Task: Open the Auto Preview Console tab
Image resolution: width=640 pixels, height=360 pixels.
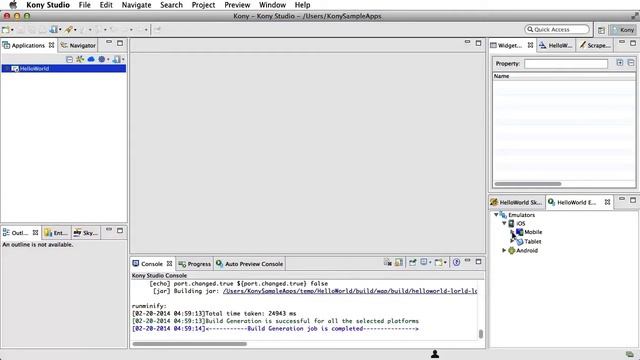Action: 249,264
